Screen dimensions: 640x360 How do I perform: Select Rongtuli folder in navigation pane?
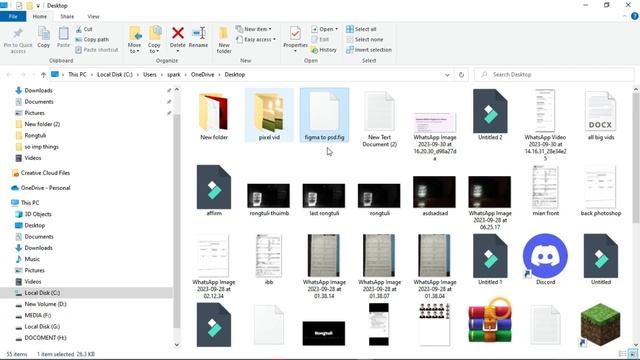point(35,135)
